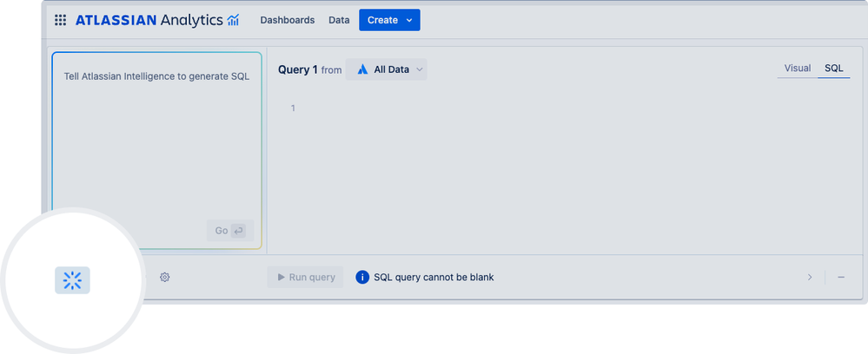
Task: Click the Atlassian Intelligence prompt field
Action: (156, 150)
